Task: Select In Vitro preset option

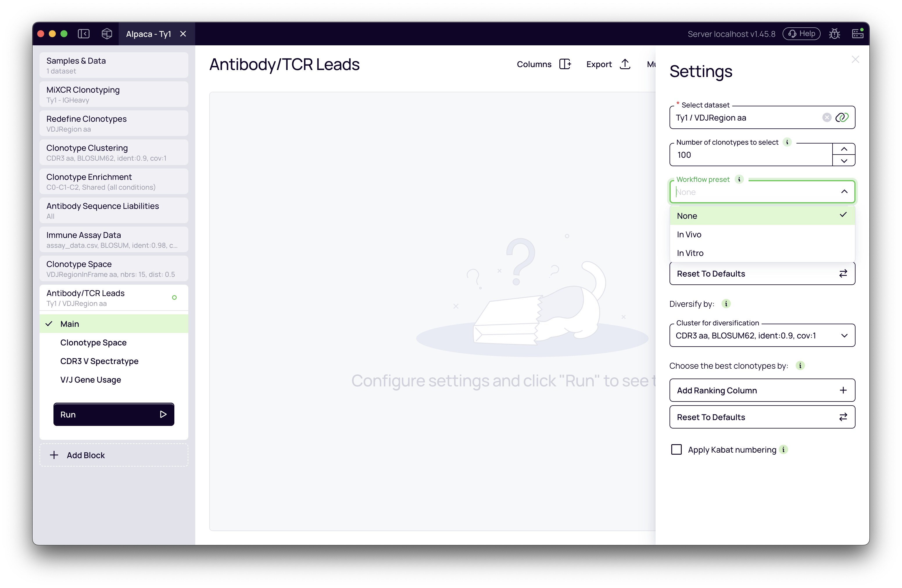Action: [x=690, y=253]
